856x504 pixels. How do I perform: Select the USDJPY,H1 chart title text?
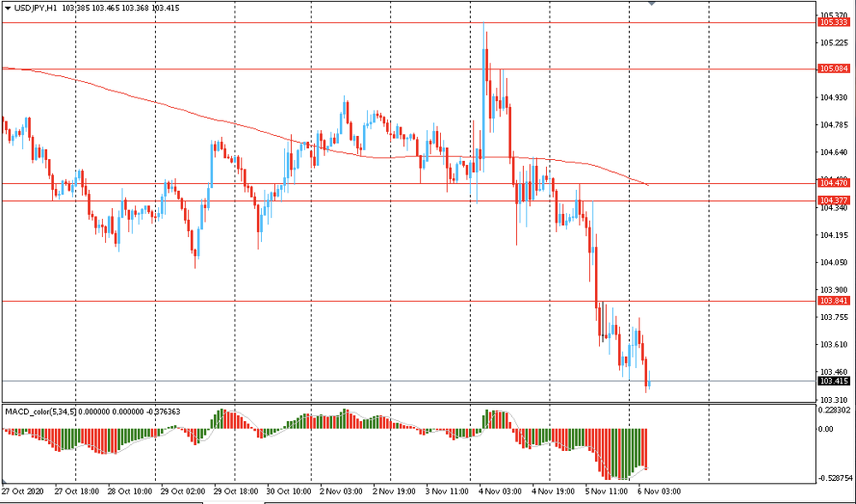point(34,9)
